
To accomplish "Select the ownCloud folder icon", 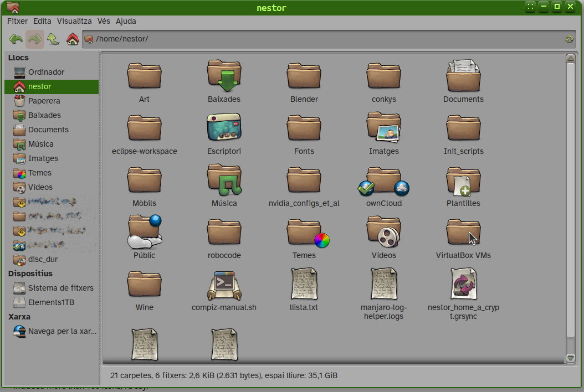I will pyautogui.click(x=383, y=182).
